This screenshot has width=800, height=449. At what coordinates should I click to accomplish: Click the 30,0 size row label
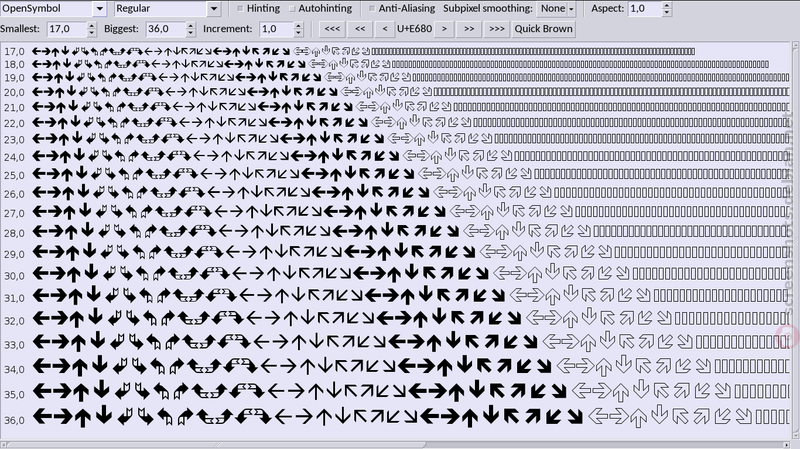click(x=14, y=276)
